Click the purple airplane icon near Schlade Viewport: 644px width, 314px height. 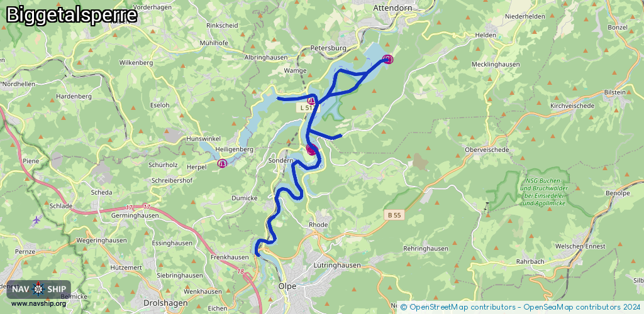(37, 220)
